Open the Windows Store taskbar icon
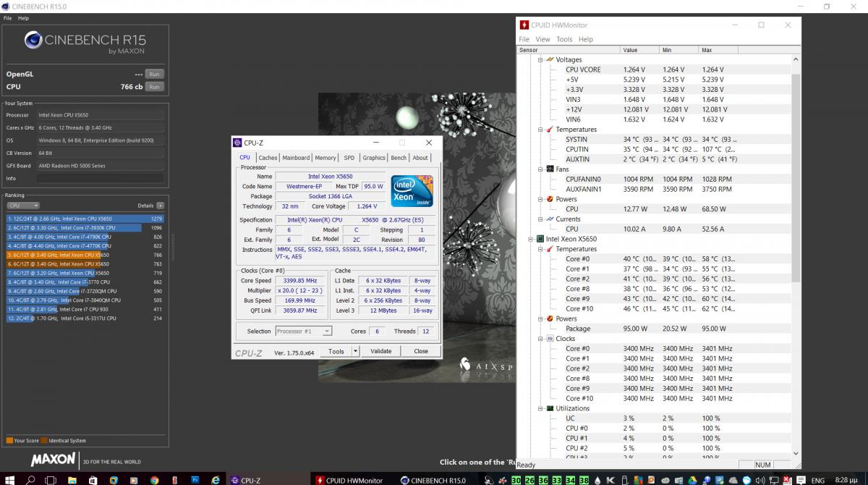Screen dimensions: 868x485 [x=93, y=479]
